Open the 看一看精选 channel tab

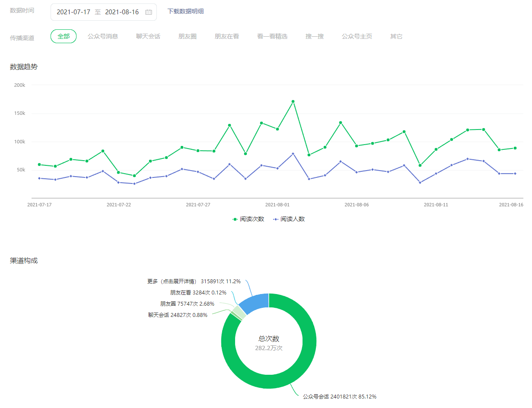pos(272,36)
